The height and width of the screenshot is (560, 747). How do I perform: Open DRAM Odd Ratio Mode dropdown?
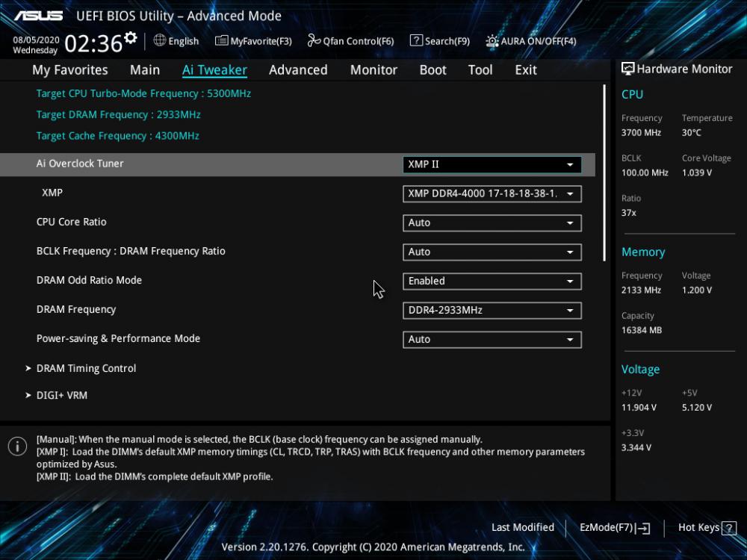point(492,281)
